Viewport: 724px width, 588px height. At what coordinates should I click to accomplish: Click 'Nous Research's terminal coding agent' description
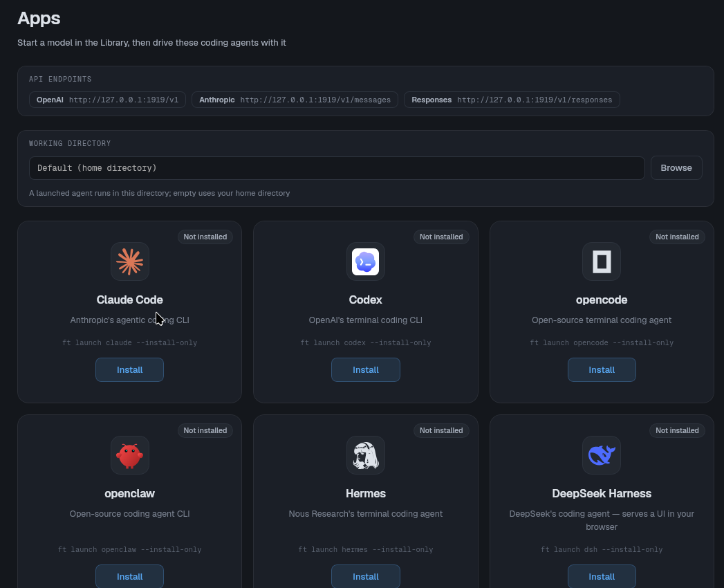pos(365,513)
